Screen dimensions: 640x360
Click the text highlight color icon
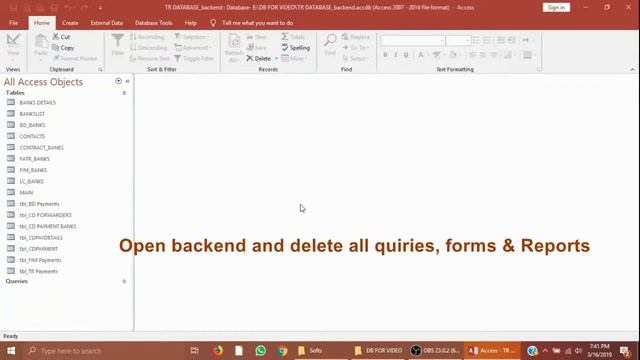(x=437, y=55)
